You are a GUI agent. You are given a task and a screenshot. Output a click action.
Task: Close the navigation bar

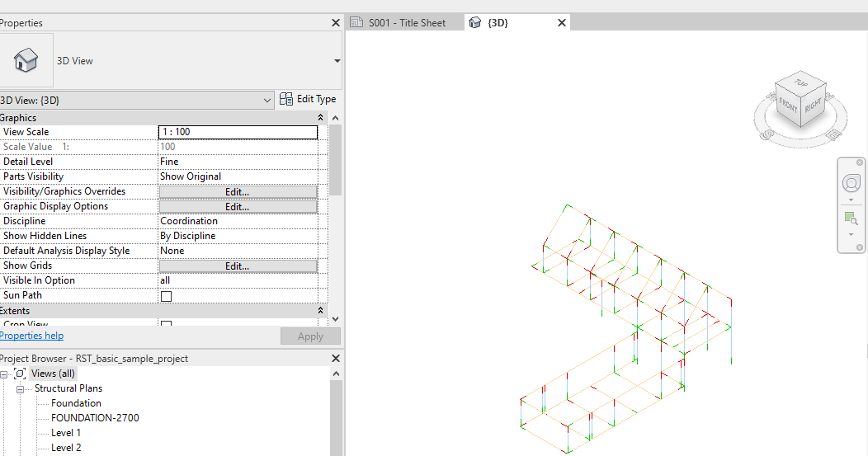click(x=859, y=162)
